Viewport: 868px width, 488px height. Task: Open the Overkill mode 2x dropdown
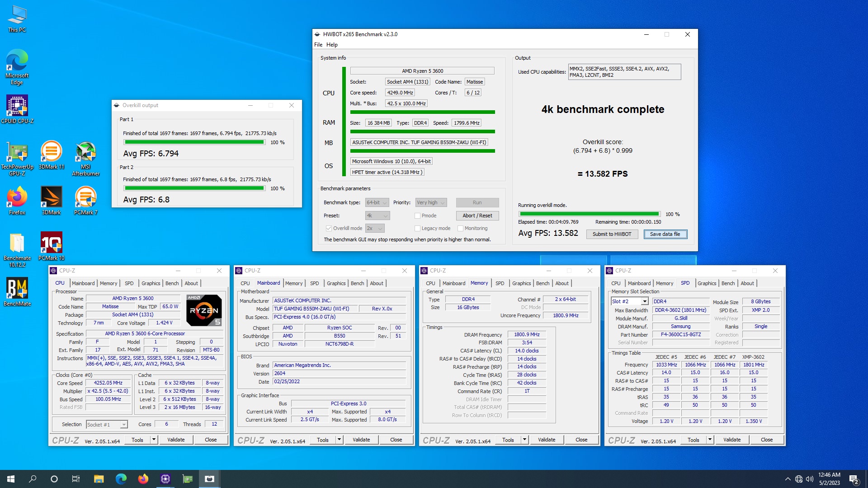(x=375, y=229)
